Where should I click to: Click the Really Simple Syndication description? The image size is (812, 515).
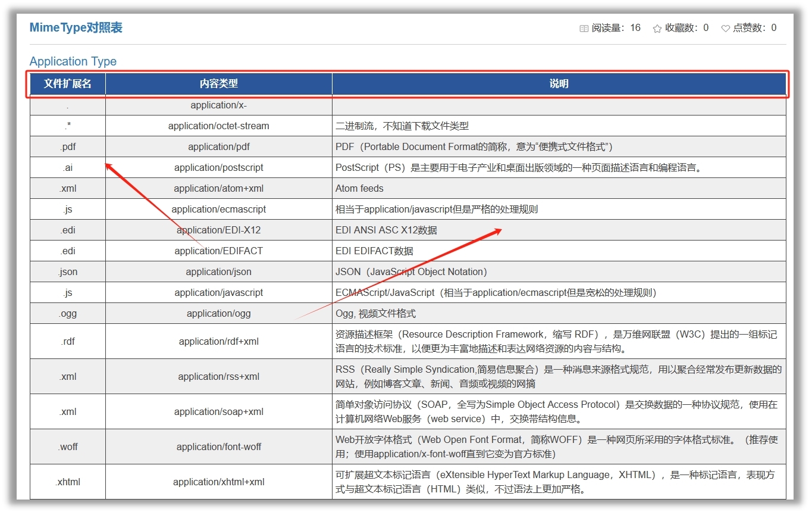click(559, 376)
